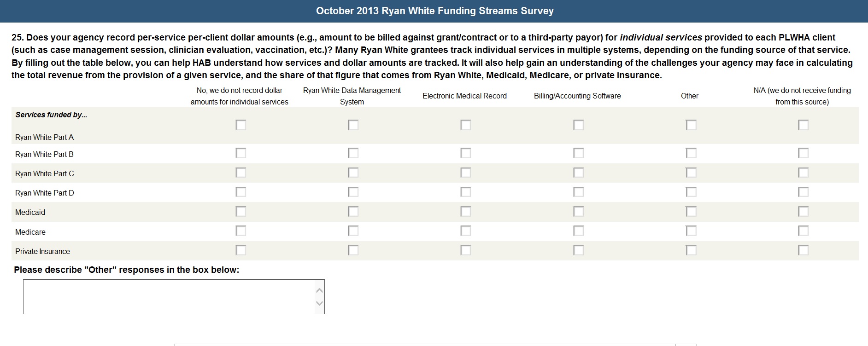Image resolution: width=868 pixels, height=346 pixels.
Task: Check Other box for Private Insurance
Action: coord(691,250)
